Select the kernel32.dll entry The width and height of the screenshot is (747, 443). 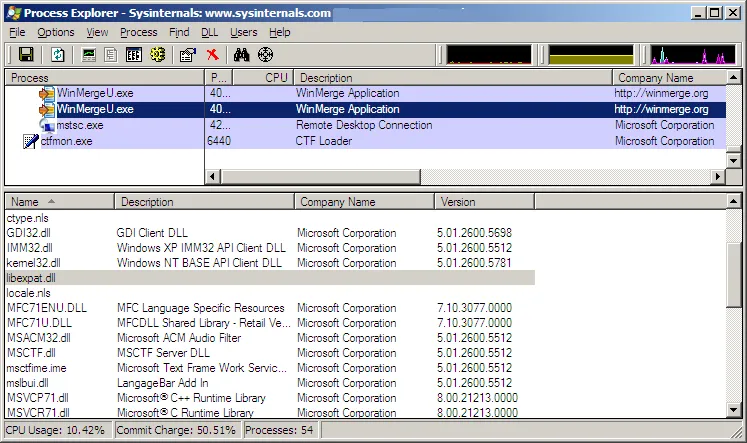click(33, 263)
